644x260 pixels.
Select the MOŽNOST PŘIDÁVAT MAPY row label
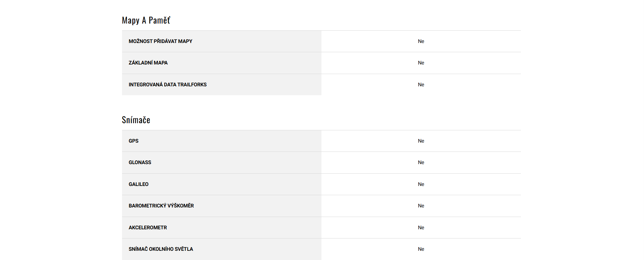click(x=160, y=41)
